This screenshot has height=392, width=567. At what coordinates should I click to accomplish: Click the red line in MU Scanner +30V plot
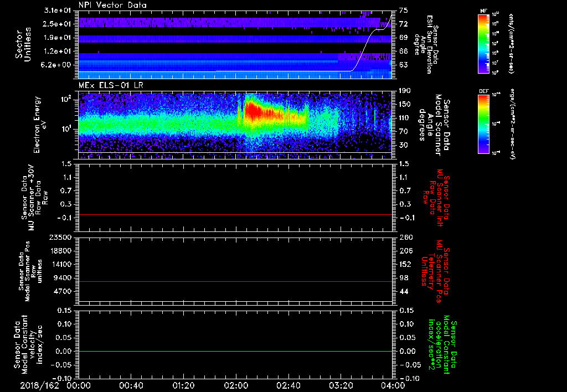(x=235, y=214)
